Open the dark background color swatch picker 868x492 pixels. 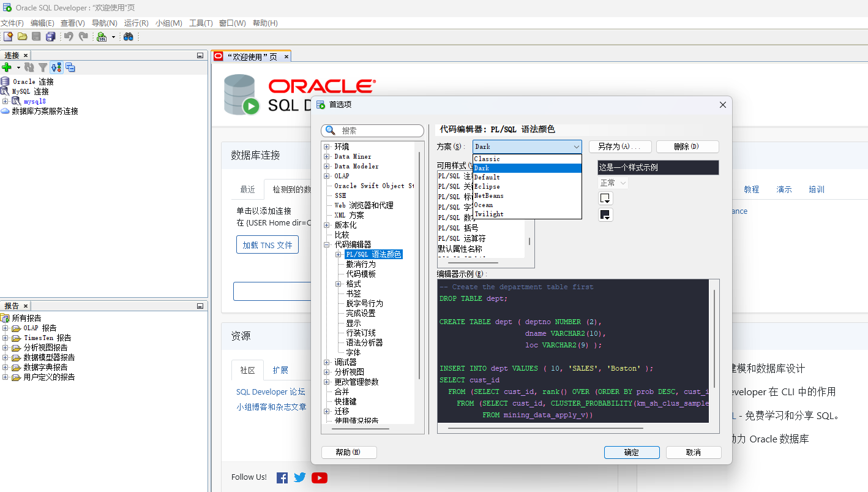[605, 214]
